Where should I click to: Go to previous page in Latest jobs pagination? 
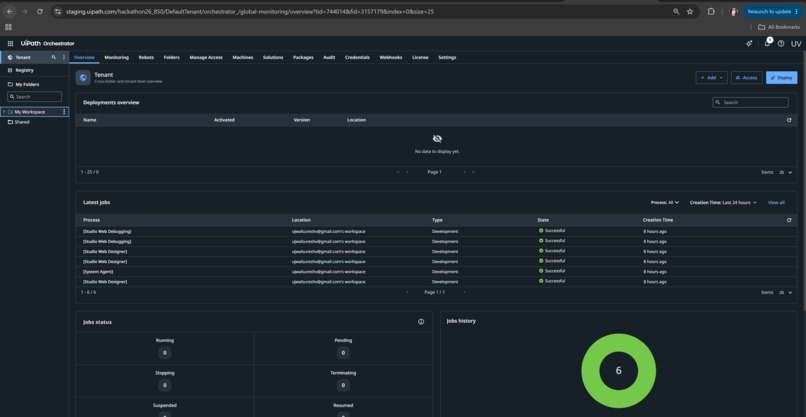tap(407, 292)
